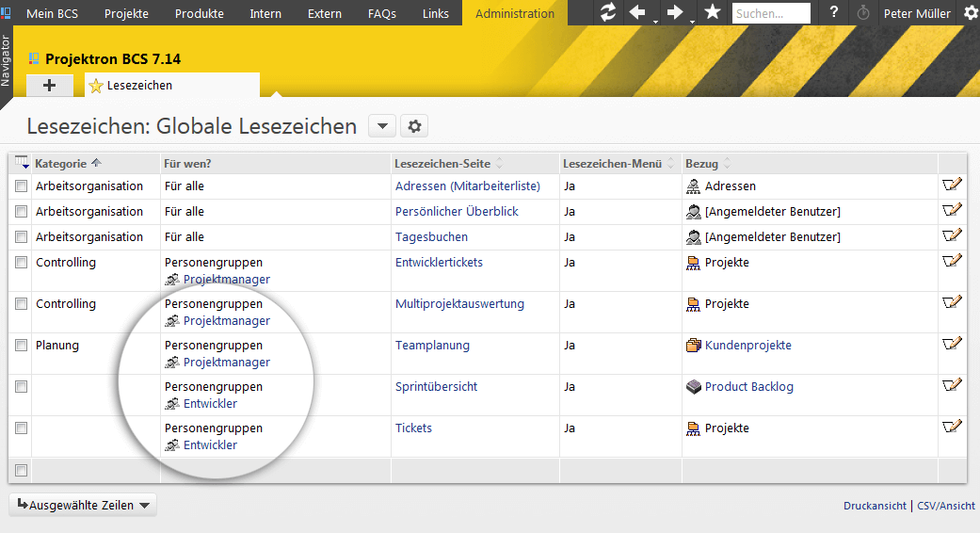The image size is (980, 533).
Task: Click the view settings gear beside page title
Action: click(x=414, y=126)
